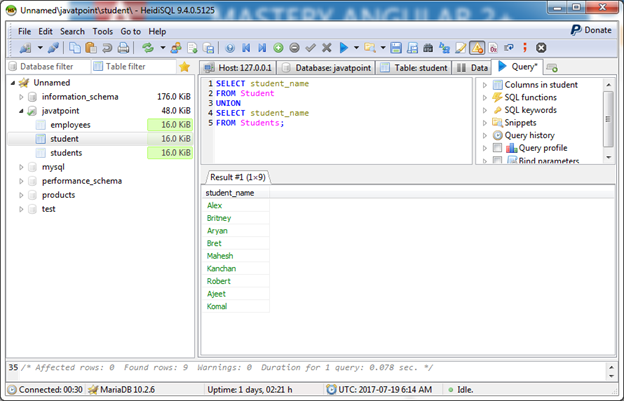Click the disconnect plug icon in toolbar
This screenshot has width=624, height=401.
(x=53, y=48)
